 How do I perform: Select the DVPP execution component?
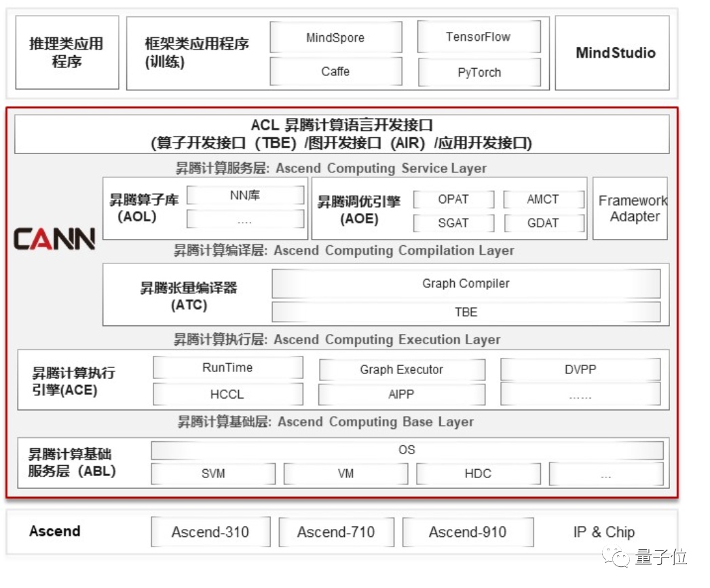pyautogui.click(x=580, y=369)
